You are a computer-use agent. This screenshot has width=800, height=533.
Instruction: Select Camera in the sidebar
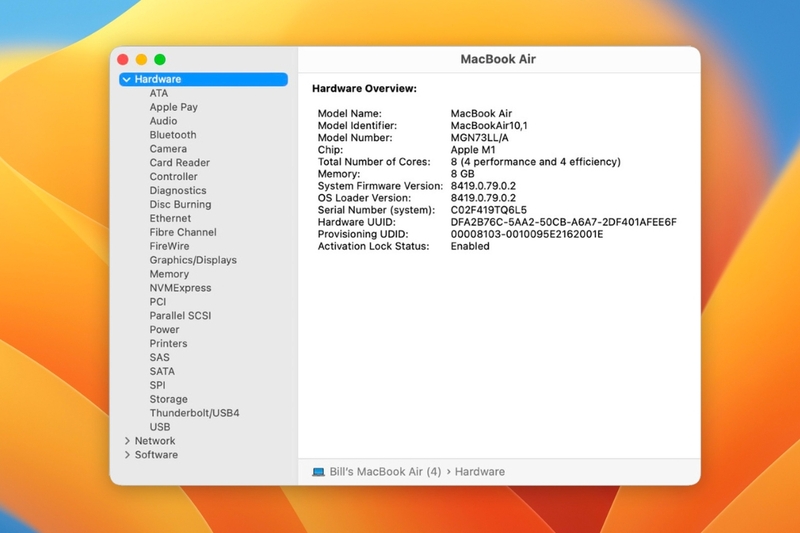click(168, 149)
